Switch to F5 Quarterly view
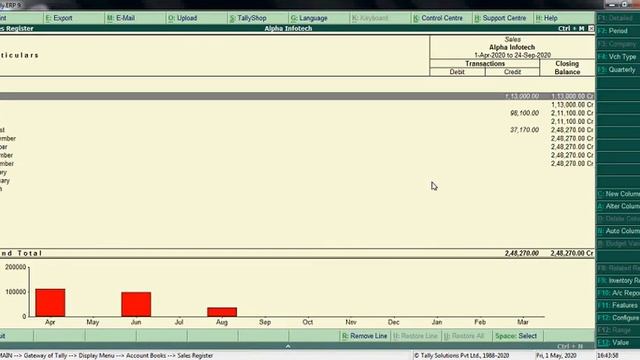The height and width of the screenshot is (360, 640). (x=618, y=70)
